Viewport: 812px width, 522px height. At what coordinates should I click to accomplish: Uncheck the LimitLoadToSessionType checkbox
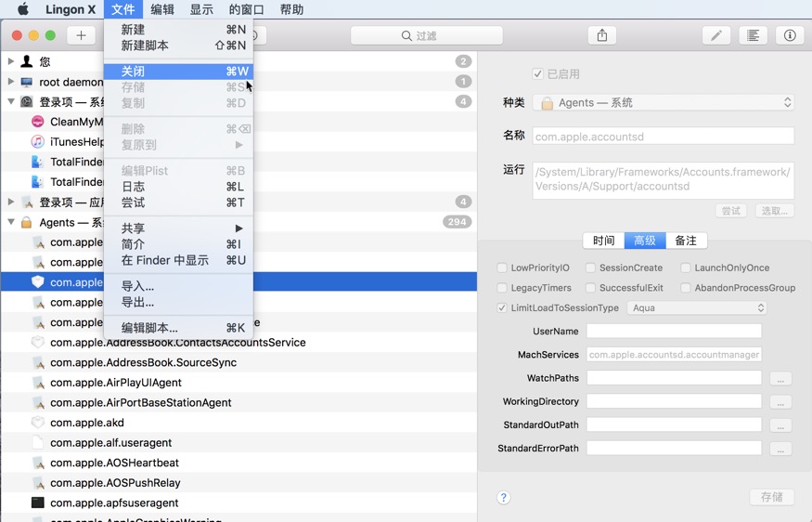pyautogui.click(x=501, y=308)
